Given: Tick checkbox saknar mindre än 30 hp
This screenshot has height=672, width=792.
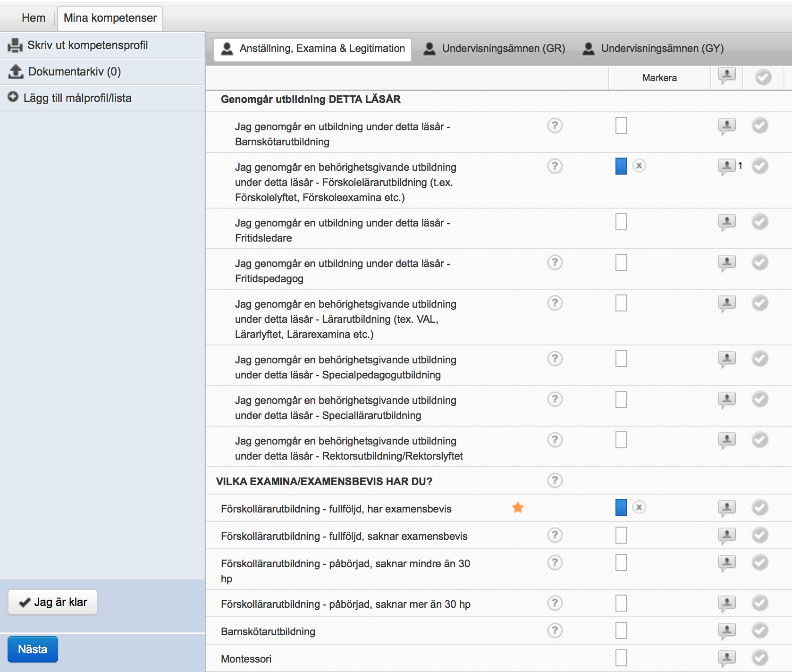Looking at the screenshot, I should point(621,563).
